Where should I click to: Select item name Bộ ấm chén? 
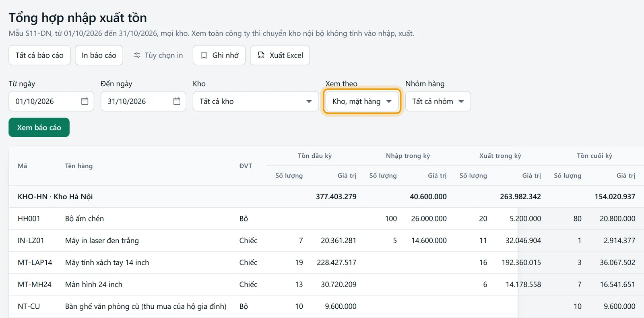coord(85,219)
